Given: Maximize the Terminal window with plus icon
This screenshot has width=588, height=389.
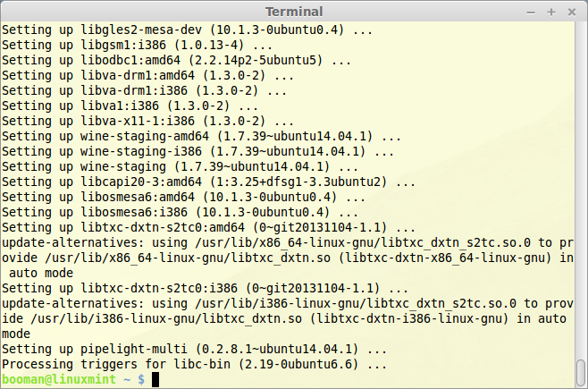Looking at the screenshot, I should click(x=550, y=13).
